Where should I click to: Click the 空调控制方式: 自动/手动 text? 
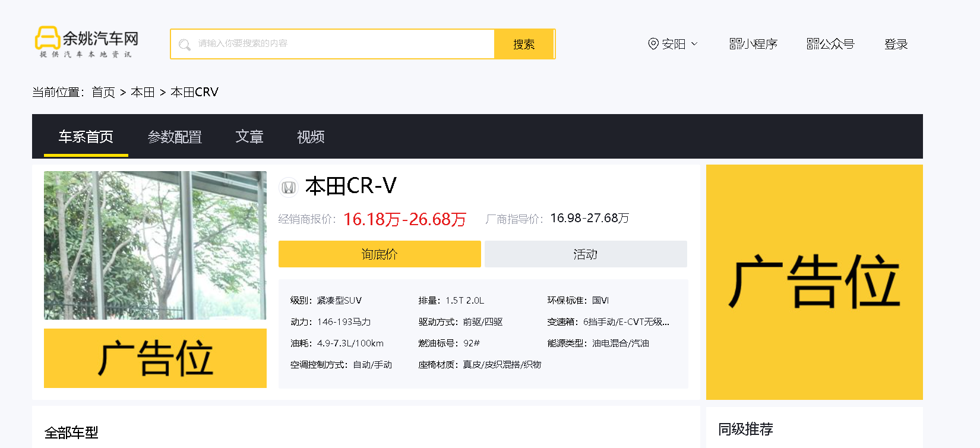tap(342, 365)
